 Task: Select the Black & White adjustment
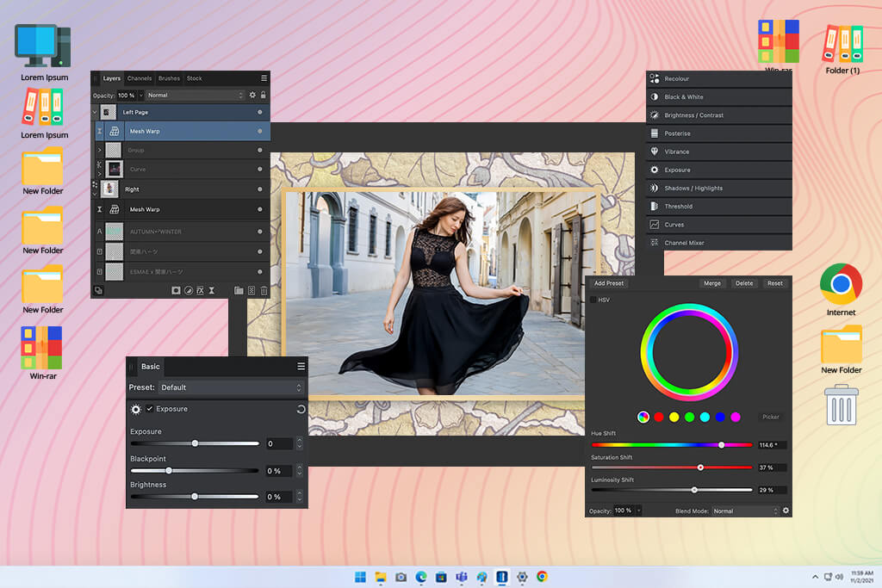[719, 96]
